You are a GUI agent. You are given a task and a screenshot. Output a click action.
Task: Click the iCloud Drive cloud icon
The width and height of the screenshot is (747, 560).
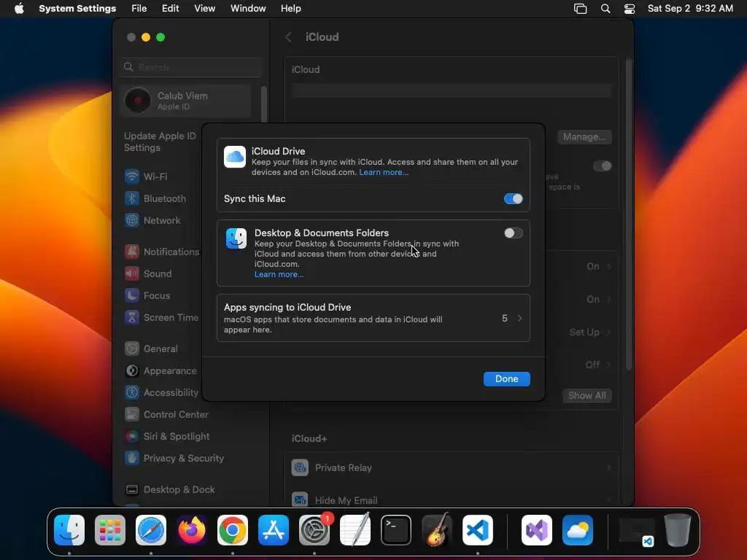coord(235,157)
